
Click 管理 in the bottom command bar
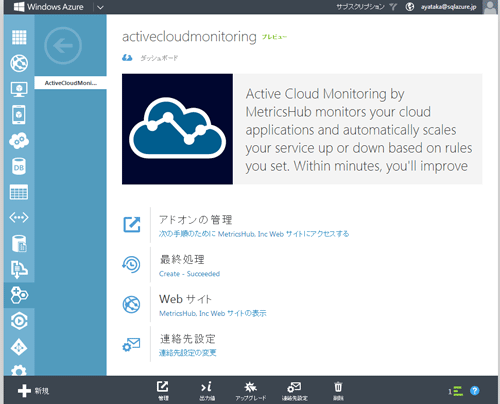coord(163,391)
